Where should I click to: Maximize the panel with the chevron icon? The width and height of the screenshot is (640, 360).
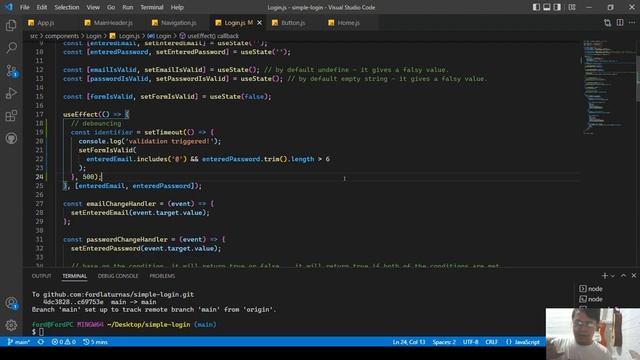coord(623,276)
